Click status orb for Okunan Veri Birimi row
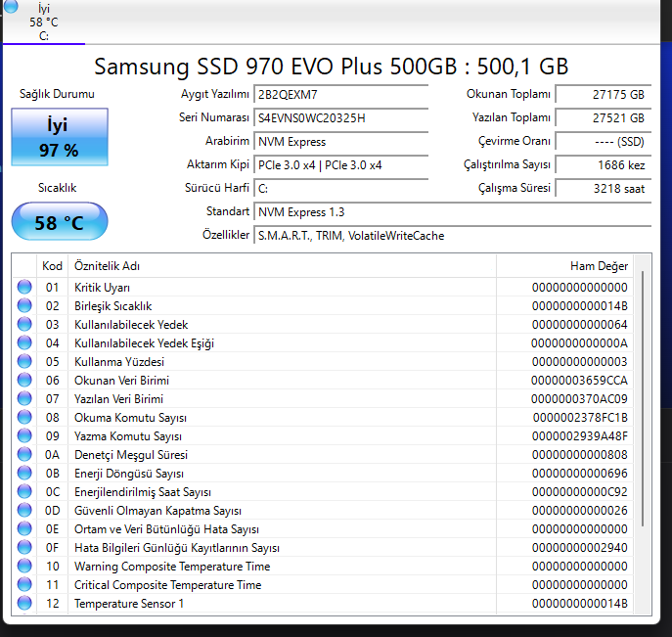The image size is (672, 637). coord(24,380)
